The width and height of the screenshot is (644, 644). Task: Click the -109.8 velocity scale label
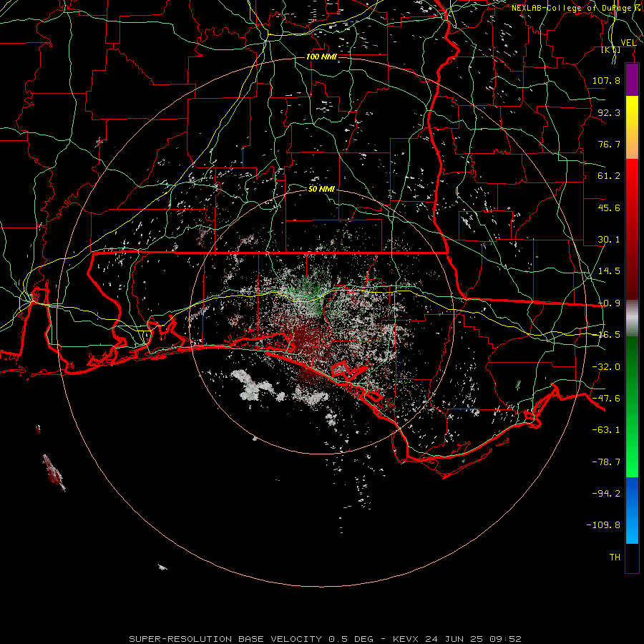tap(603, 525)
